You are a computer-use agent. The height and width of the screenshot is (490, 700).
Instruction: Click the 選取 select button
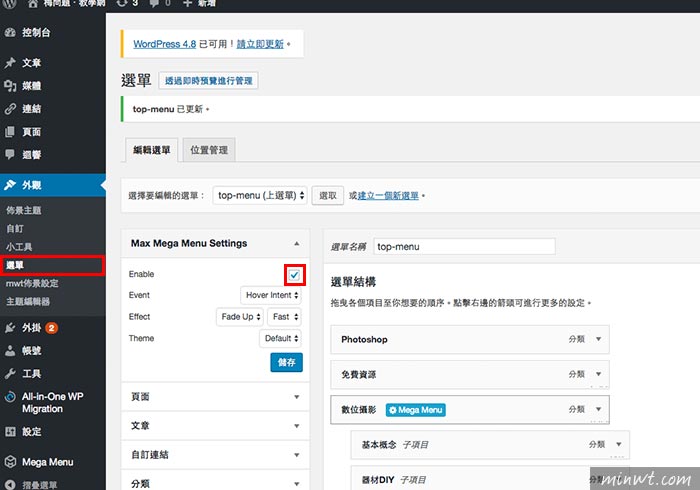click(x=328, y=195)
